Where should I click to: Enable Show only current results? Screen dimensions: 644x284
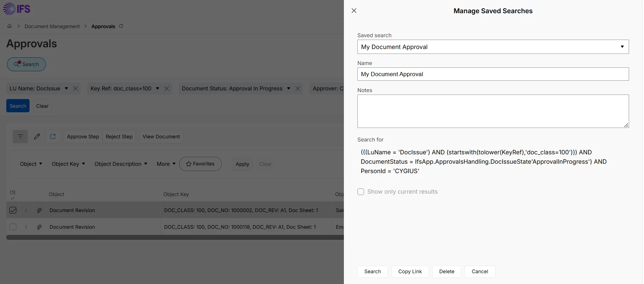[361, 192]
